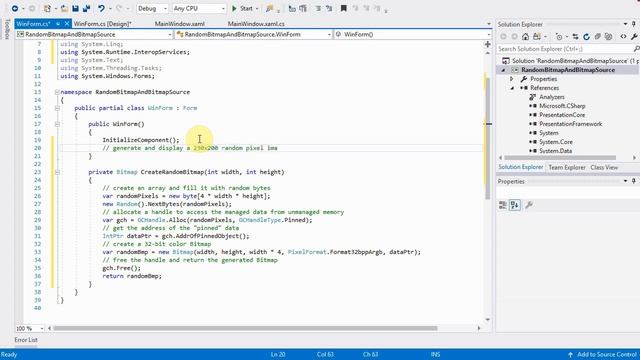Click the Solution Explorer Pending Changes Filter icon

click(x=559, y=37)
